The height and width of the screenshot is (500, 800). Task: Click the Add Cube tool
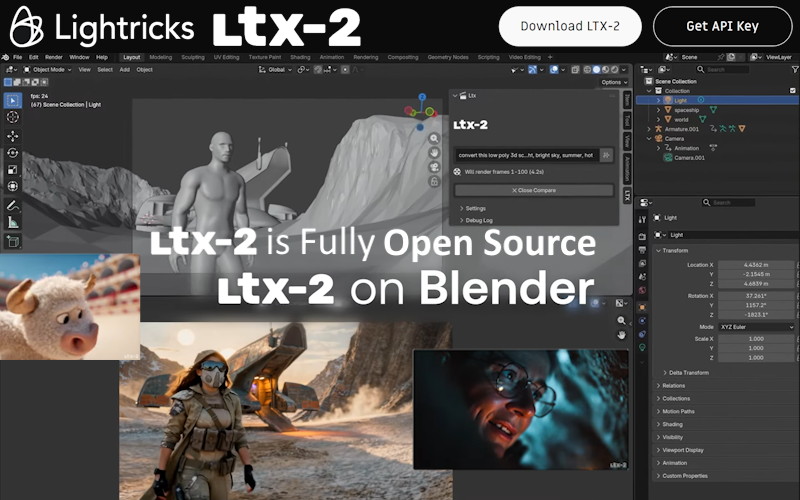(13, 241)
